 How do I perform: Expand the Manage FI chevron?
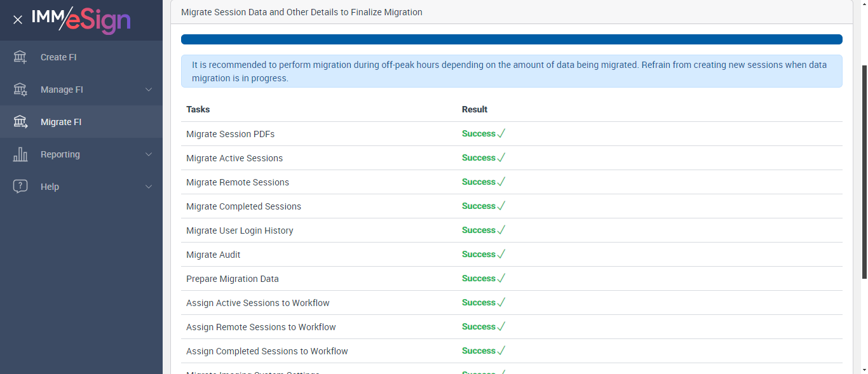(x=149, y=90)
